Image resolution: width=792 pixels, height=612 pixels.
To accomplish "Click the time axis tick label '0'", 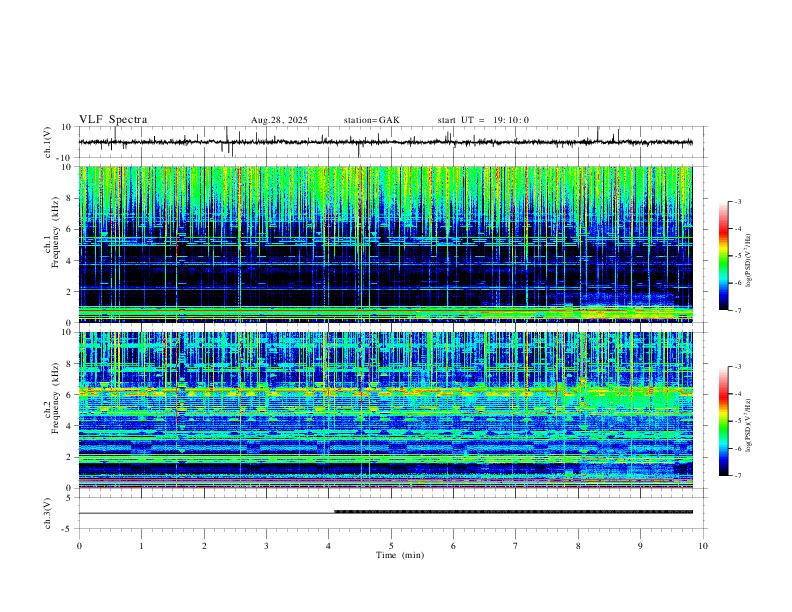I will tap(79, 546).
